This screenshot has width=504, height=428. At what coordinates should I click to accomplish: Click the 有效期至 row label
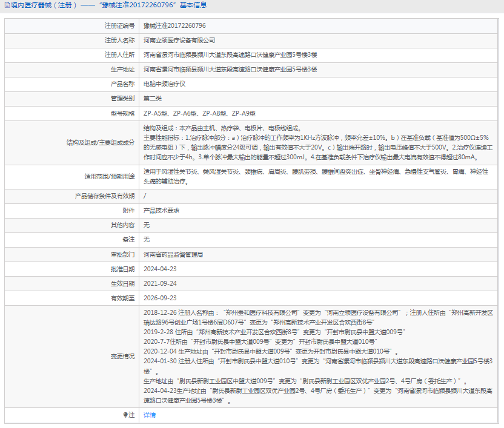click(x=122, y=298)
